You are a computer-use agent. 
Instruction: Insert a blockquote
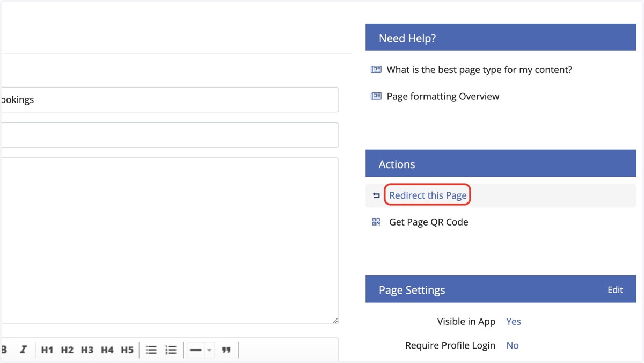pos(226,350)
